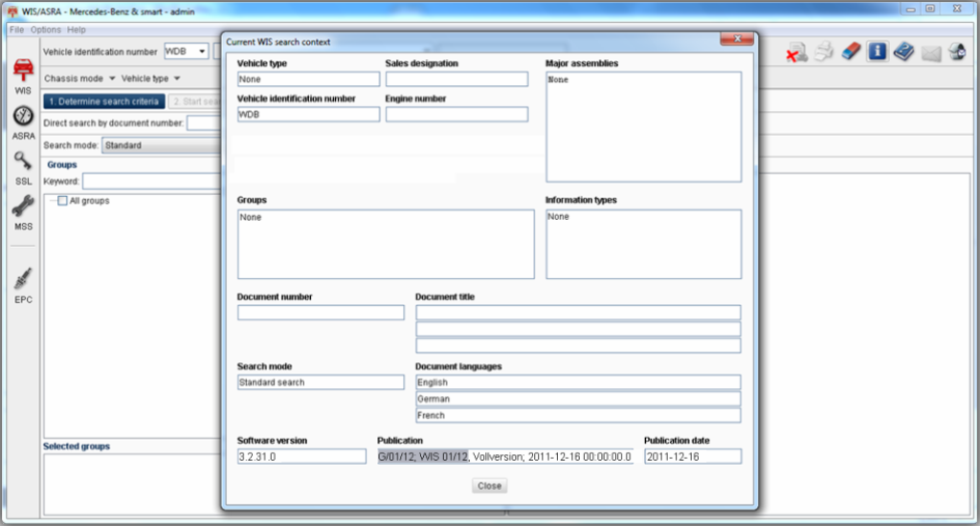Viewport: 980px width, 526px height.
Task: Open the SSL module in sidebar
Action: 23,168
